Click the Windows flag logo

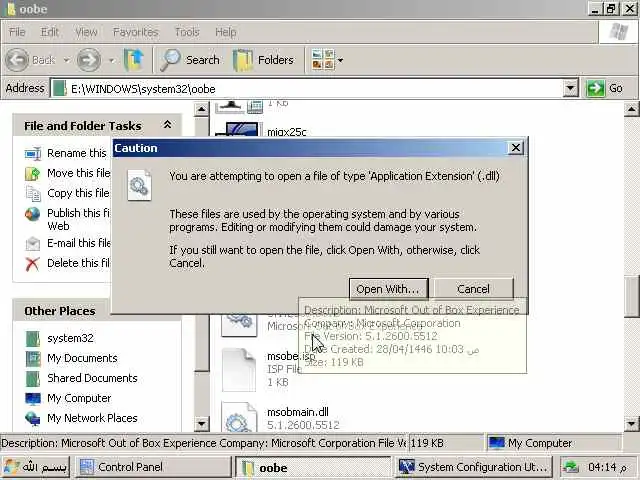click(618, 31)
